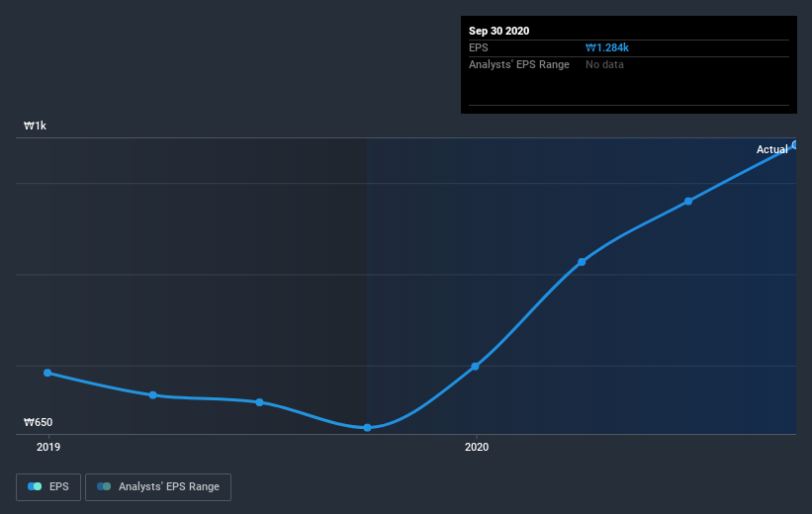Click the EPS data point above the 2020 tick

475,367
